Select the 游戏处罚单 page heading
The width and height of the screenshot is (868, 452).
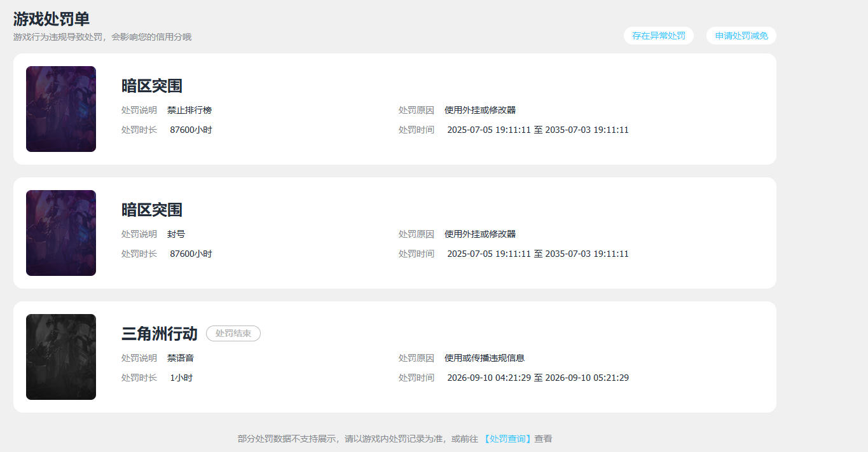(52, 19)
